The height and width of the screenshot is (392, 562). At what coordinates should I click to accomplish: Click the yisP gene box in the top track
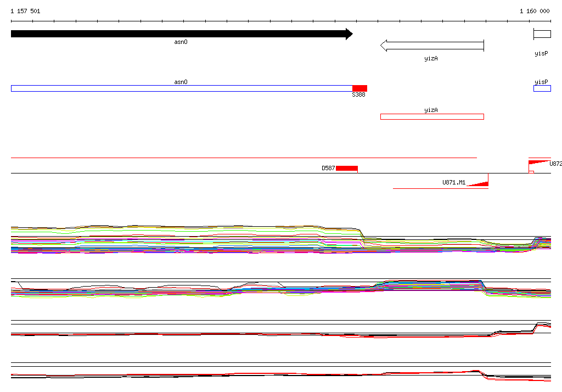[542, 34]
